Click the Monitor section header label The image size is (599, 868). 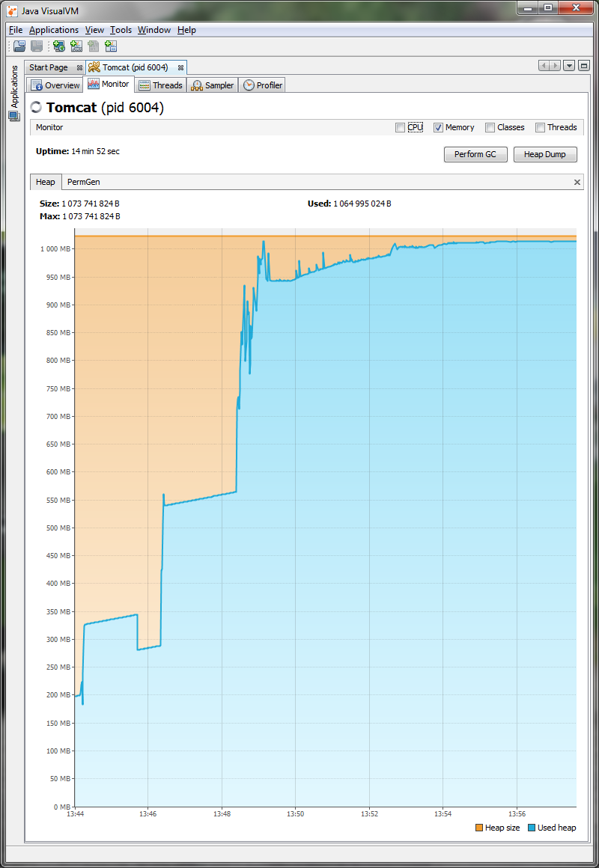coord(49,127)
